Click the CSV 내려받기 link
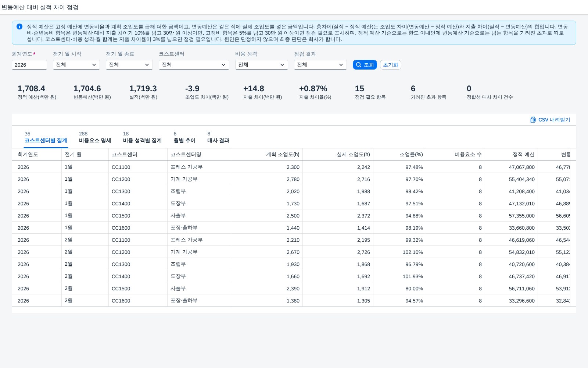This screenshot has width=588, height=368. coord(550,120)
